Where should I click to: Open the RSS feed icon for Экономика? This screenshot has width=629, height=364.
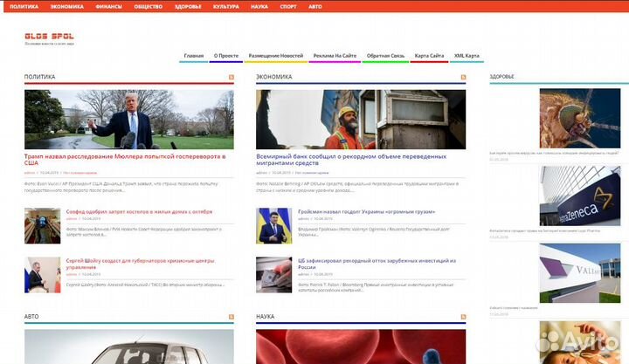(x=462, y=77)
